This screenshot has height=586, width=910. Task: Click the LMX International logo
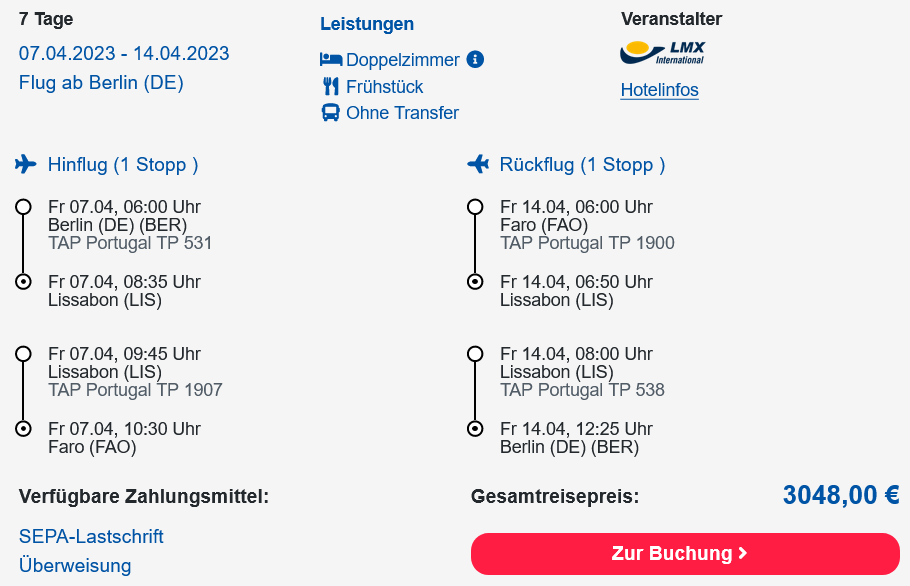662,52
